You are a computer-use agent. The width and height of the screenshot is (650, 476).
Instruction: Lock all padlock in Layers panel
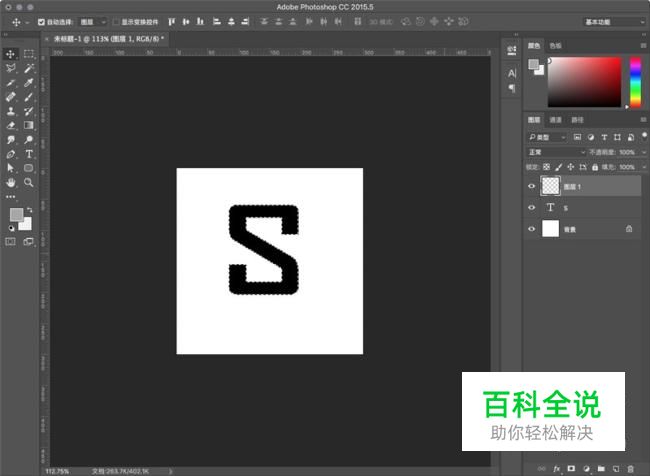pyautogui.click(x=595, y=167)
